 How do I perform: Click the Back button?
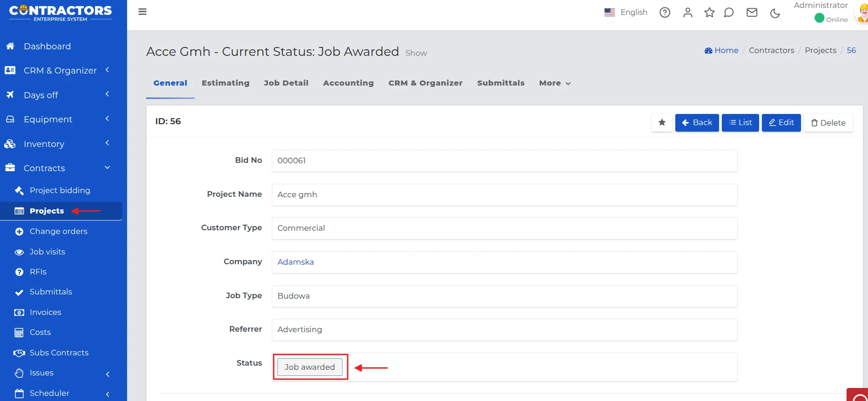(x=697, y=122)
